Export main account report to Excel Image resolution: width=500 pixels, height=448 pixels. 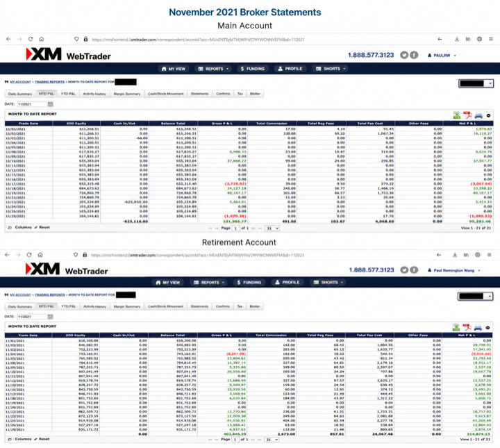point(457,115)
